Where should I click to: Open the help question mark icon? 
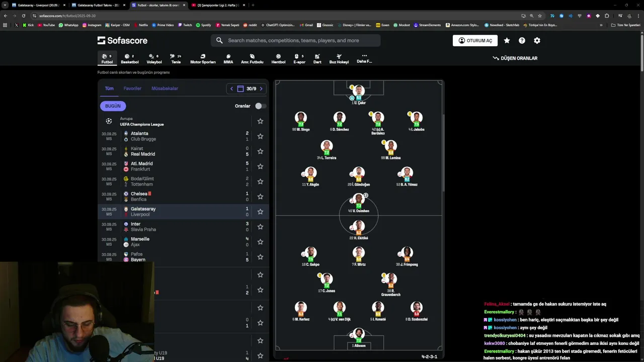click(x=522, y=40)
